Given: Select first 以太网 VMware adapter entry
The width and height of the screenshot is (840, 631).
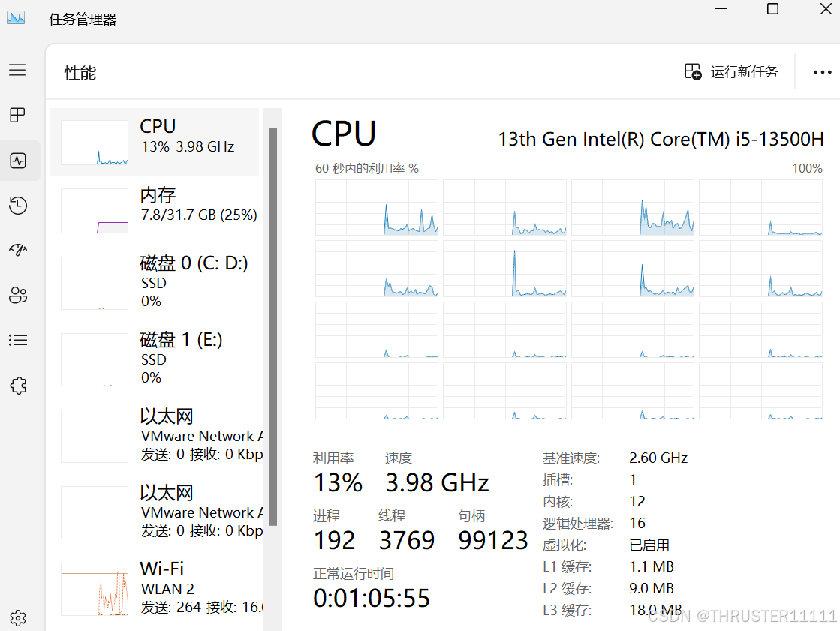Looking at the screenshot, I should pos(155,435).
